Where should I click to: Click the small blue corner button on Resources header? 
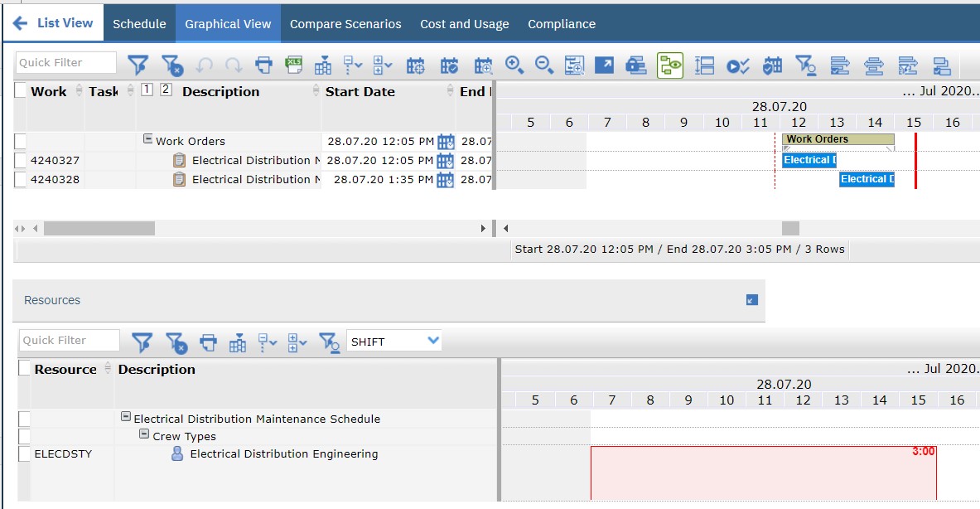click(x=752, y=300)
